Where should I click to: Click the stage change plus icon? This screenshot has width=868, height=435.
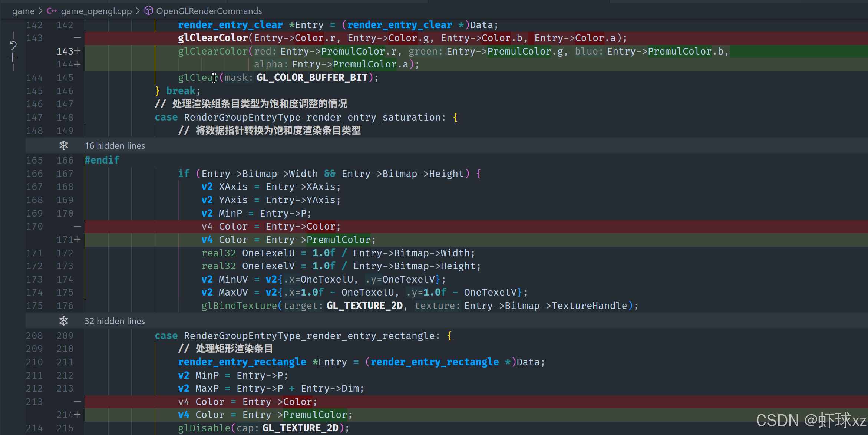click(x=13, y=57)
